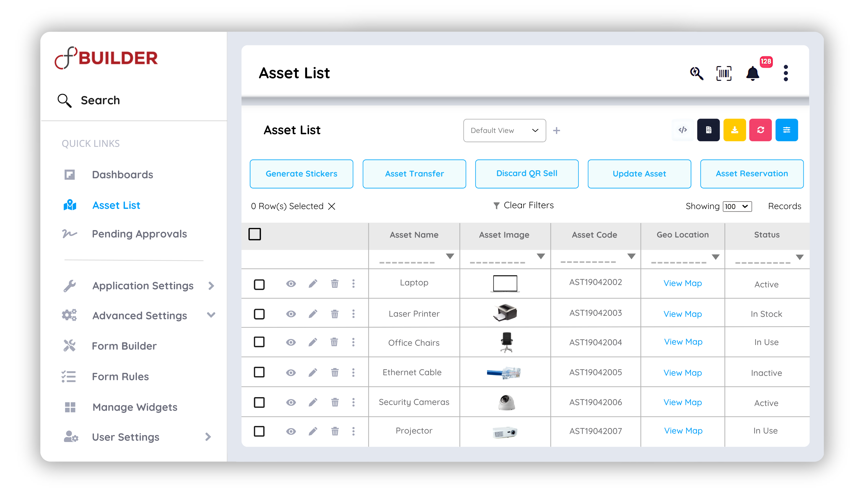The width and height of the screenshot is (868, 488).
Task: Toggle the select-all header checkbox
Action: coord(255,234)
